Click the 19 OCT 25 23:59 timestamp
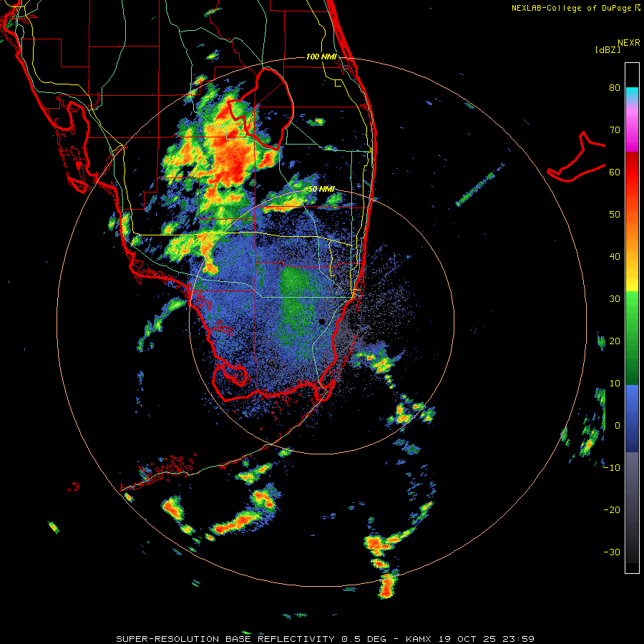This screenshot has height=644, width=644. tap(487, 639)
